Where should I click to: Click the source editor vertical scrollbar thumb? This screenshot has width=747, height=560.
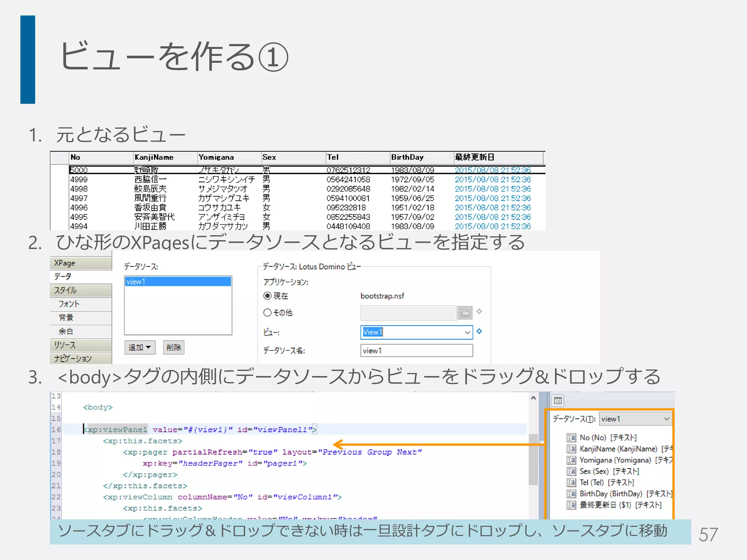[x=533, y=459]
